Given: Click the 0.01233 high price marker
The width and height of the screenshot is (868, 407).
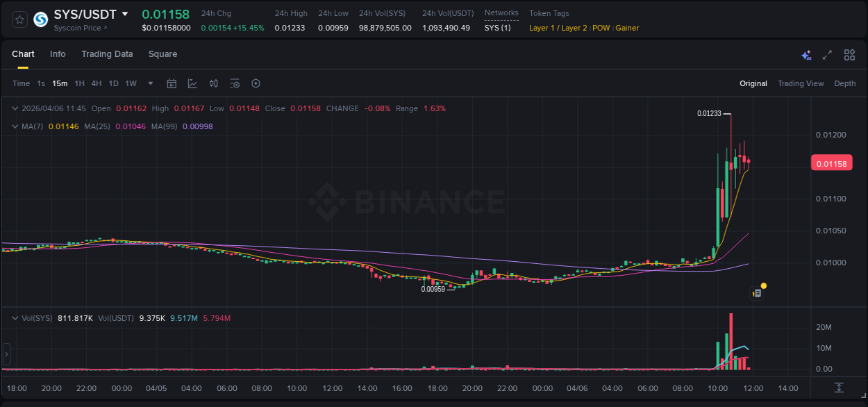Looking at the screenshot, I should click(710, 113).
